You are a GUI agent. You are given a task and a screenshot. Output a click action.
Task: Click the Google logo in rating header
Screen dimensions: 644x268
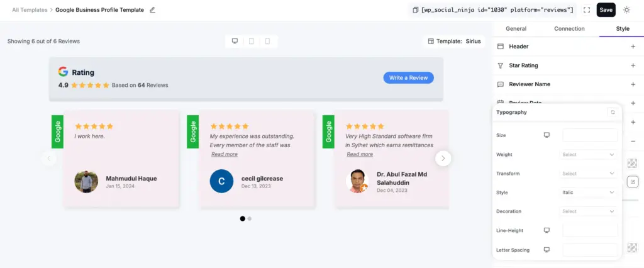click(x=63, y=72)
